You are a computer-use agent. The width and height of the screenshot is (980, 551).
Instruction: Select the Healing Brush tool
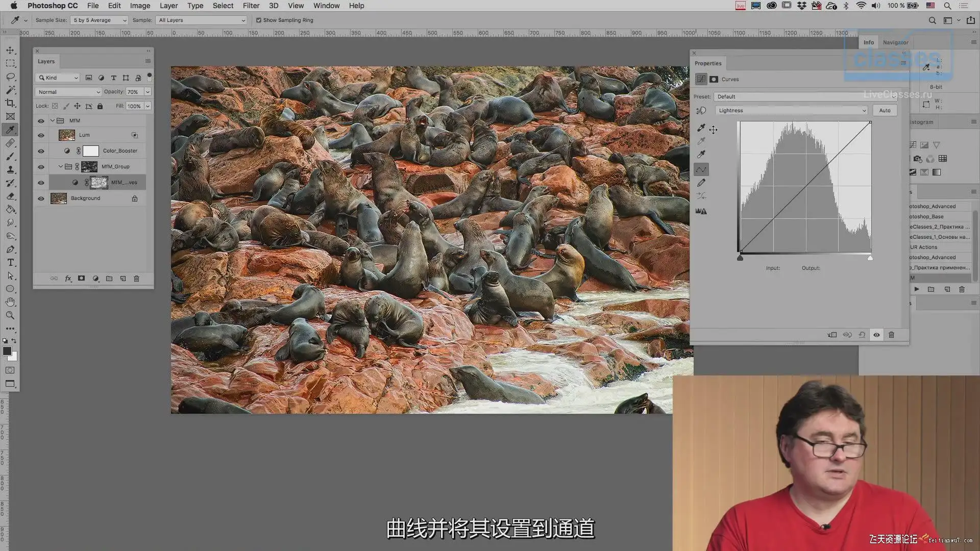pyautogui.click(x=10, y=143)
